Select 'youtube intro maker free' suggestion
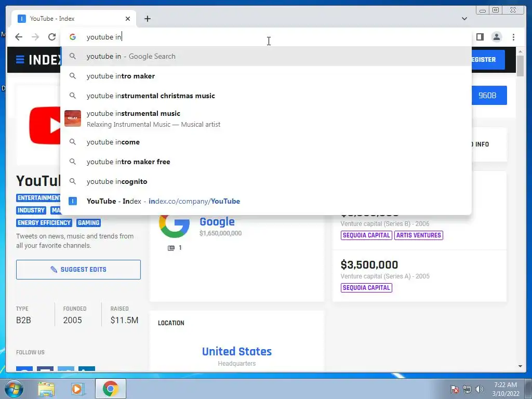This screenshot has width=532, height=399. [265, 162]
